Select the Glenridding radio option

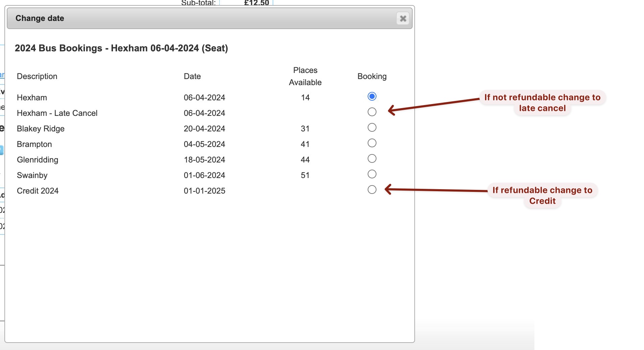(x=372, y=158)
